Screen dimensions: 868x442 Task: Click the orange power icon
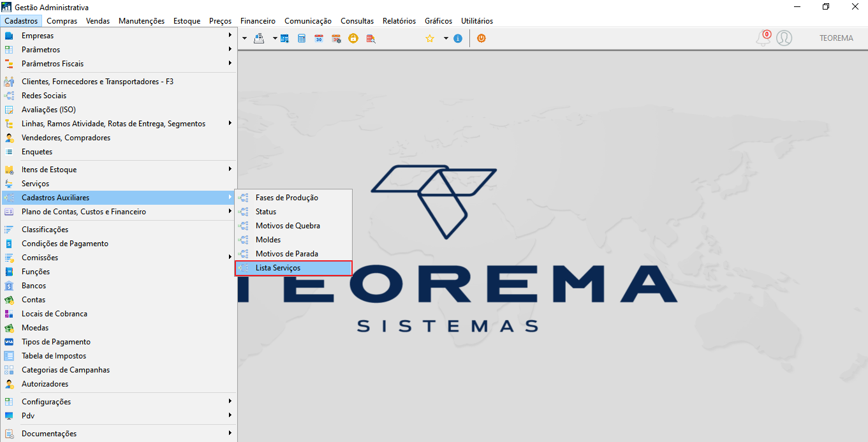tap(482, 38)
